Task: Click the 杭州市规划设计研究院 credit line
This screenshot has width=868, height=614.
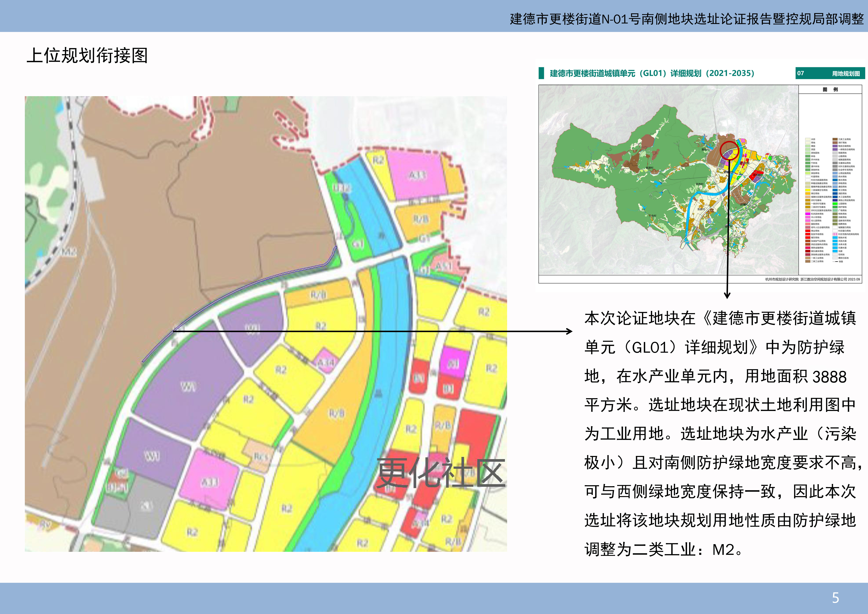Action: point(783,279)
